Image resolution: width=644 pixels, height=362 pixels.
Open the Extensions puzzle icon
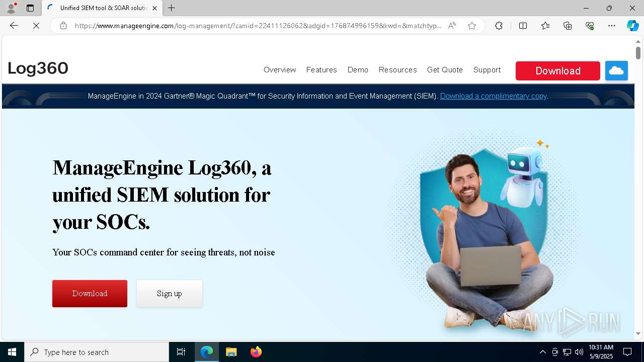(499, 26)
